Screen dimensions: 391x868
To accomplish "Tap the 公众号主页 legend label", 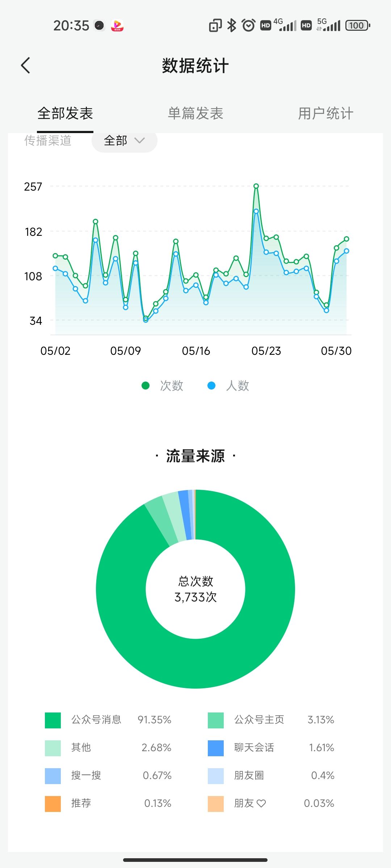I will click(259, 720).
